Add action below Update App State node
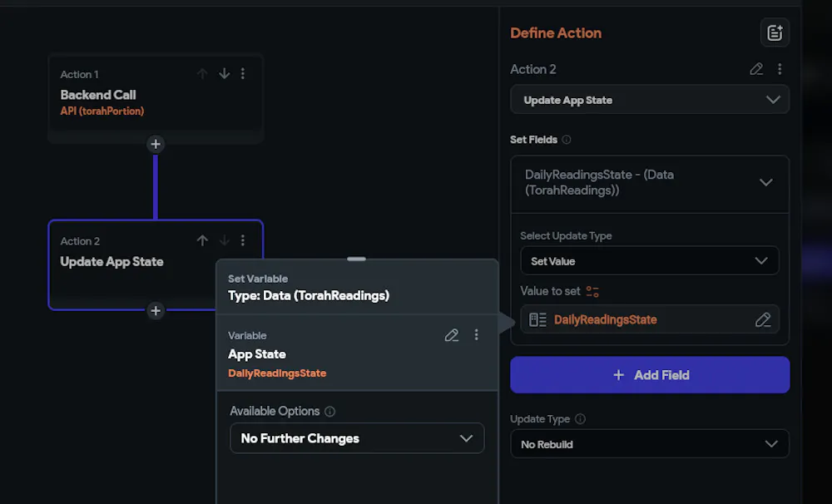The image size is (832, 504). [156, 311]
